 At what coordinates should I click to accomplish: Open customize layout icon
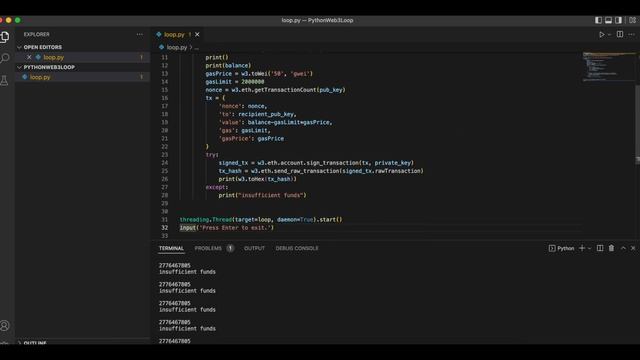tap(632, 20)
